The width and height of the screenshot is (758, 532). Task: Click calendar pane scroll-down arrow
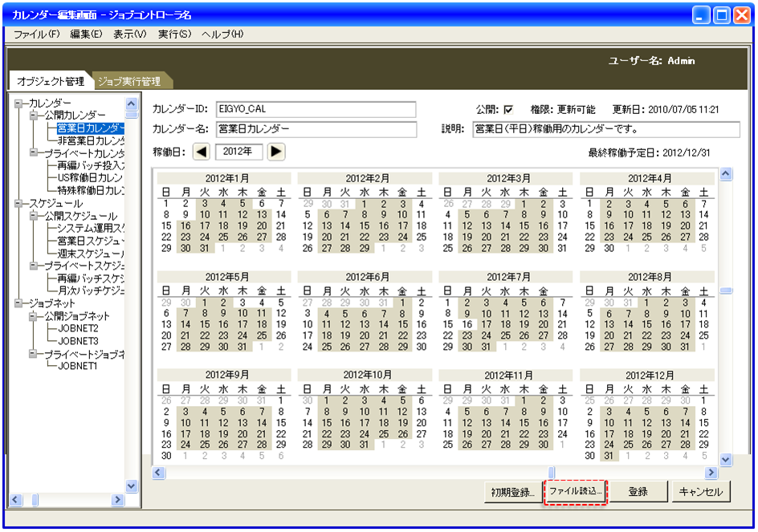pyautogui.click(x=726, y=460)
